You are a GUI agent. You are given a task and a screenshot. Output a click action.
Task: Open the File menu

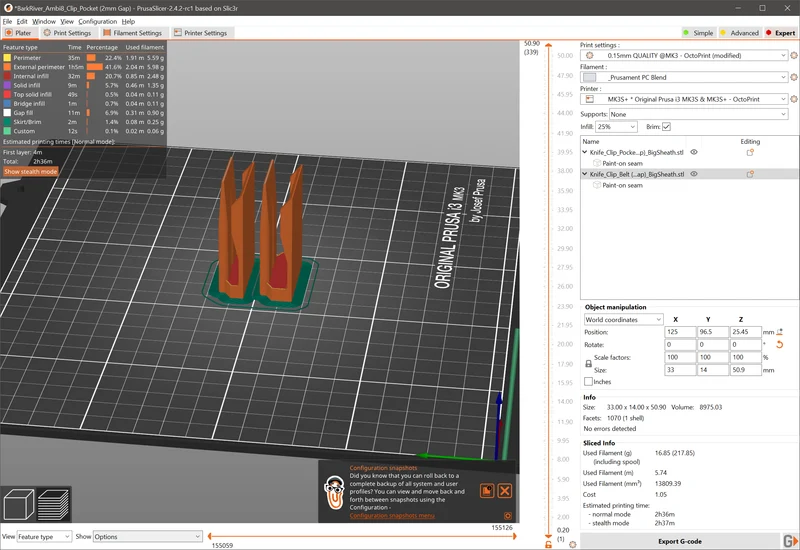point(7,21)
